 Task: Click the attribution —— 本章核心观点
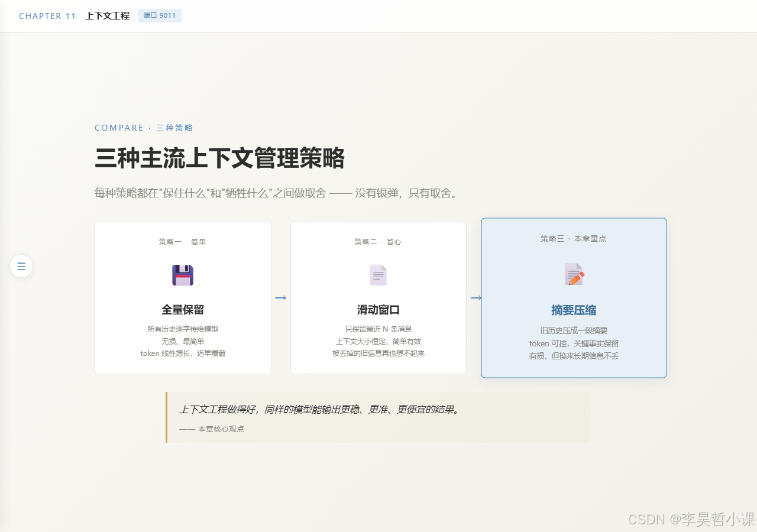pyautogui.click(x=212, y=429)
